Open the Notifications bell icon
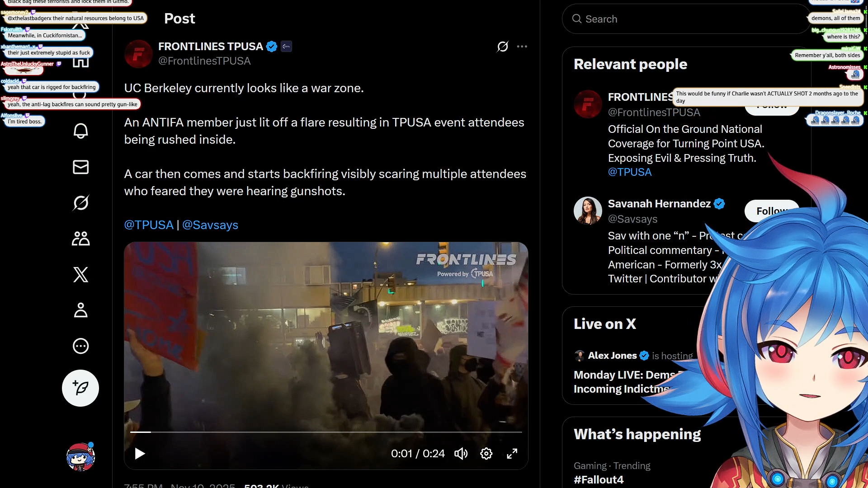Viewport: 868px width, 488px height. [x=80, y=131]
